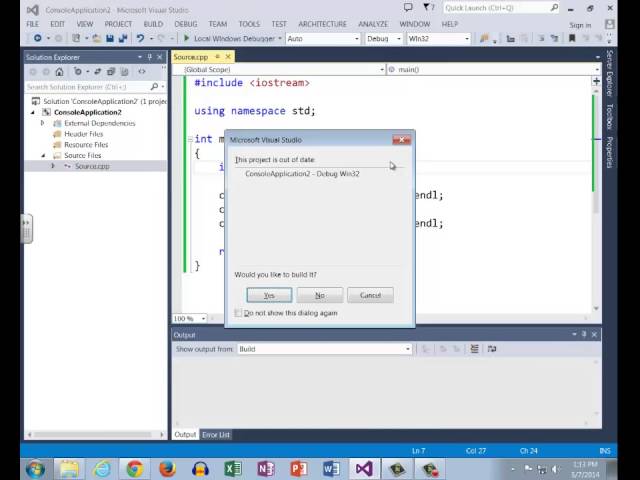Open Local Windows Debugger dropdown arrow
The image size is (640, 480).
[280, 38]
